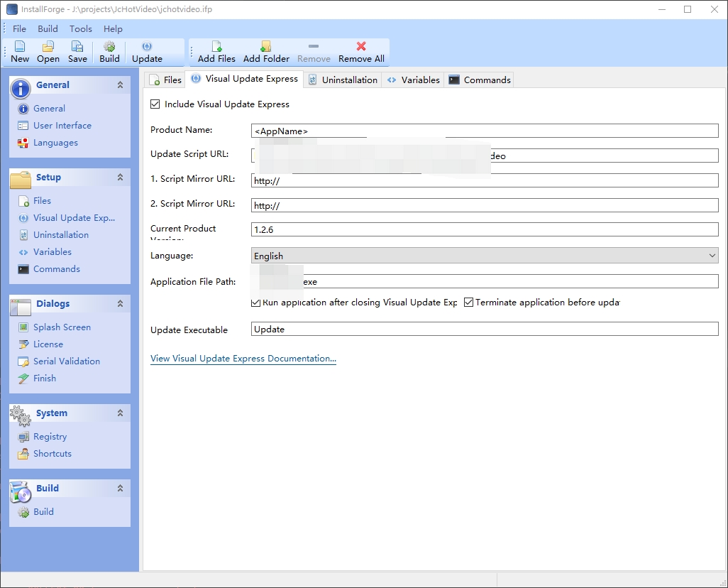Collapse the General sidebar section
Viewport: 728px width, 588px height.
[x=120, y=85]
